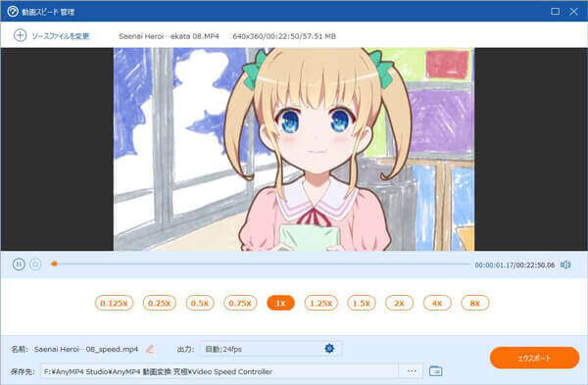Screen dimensions: 588x385
Task: Stop the video playback
Action: pos(35,265)
